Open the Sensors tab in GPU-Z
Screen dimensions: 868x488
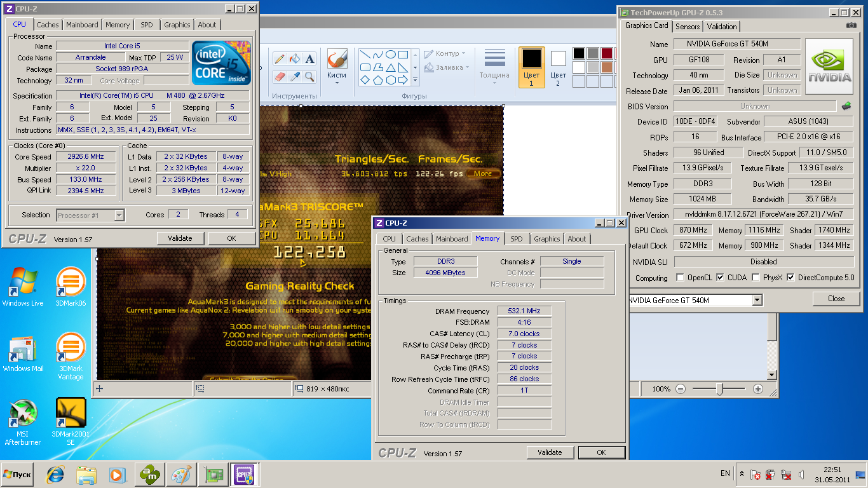pyautogui.click(x=688, y=27)
